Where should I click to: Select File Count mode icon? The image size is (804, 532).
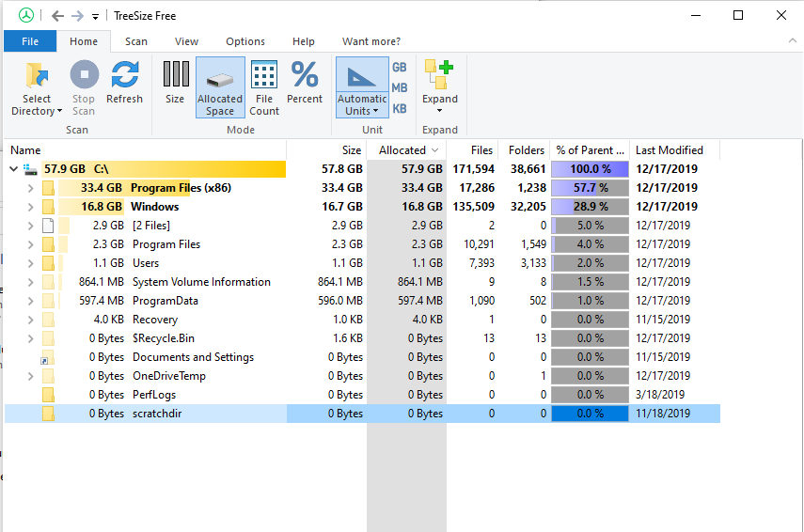[264, 75]
